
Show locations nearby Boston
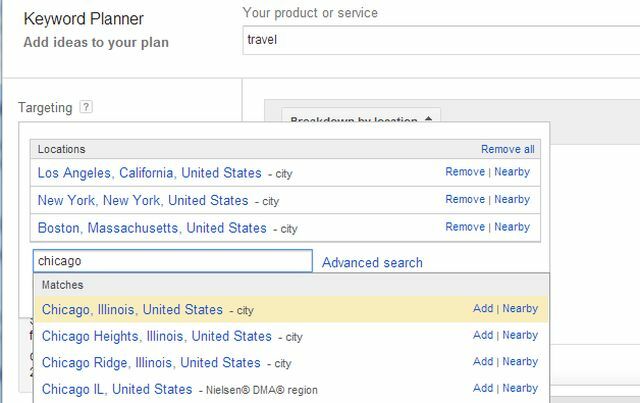click(x=512, y=227)
